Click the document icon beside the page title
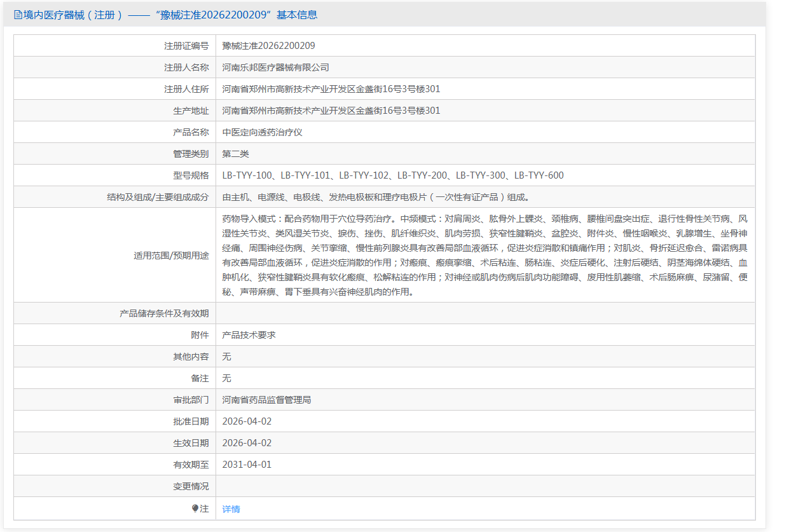Image resolution: width=803 pixels, height=532 pixels. (18, 15)
